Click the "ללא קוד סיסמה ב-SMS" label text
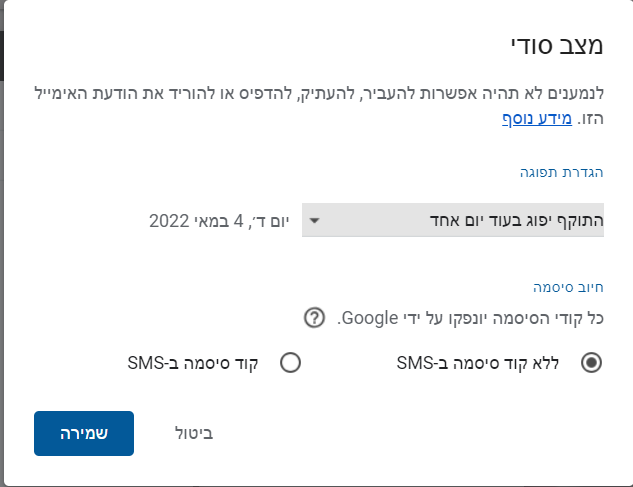The image size is (633, 487). (x=486, y=363)
